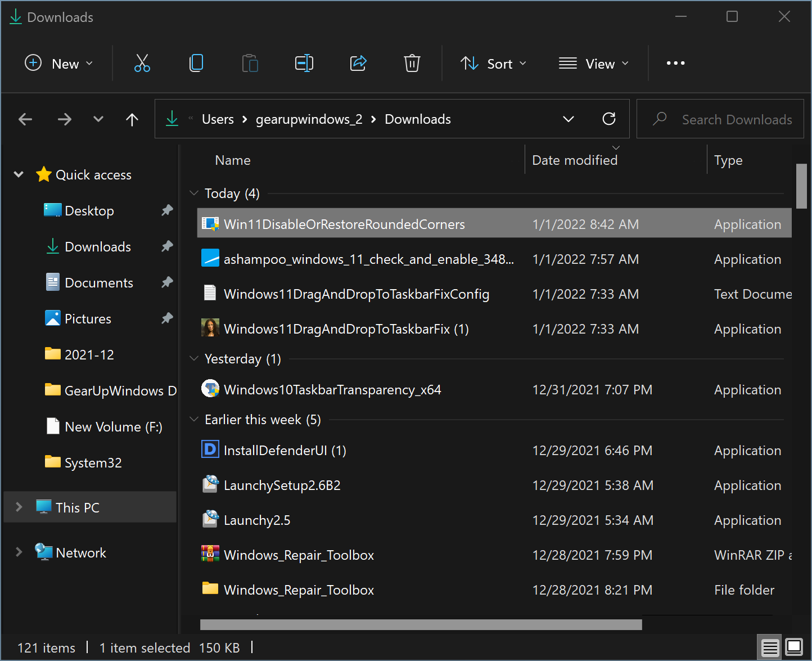This screenshot has width=812, height=661.
Task: Sort by the Type column header
Action: pyautogui.click(x=728, y=160)
